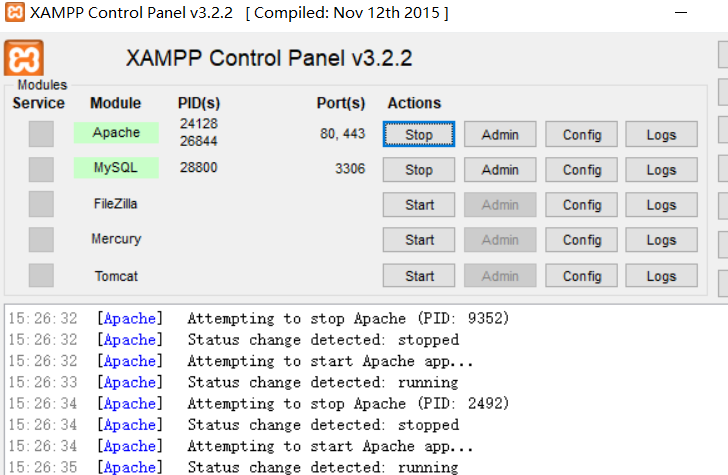Click the small XAMPP title bar icon
Screen dimensions: 728x475
[14, 12]
